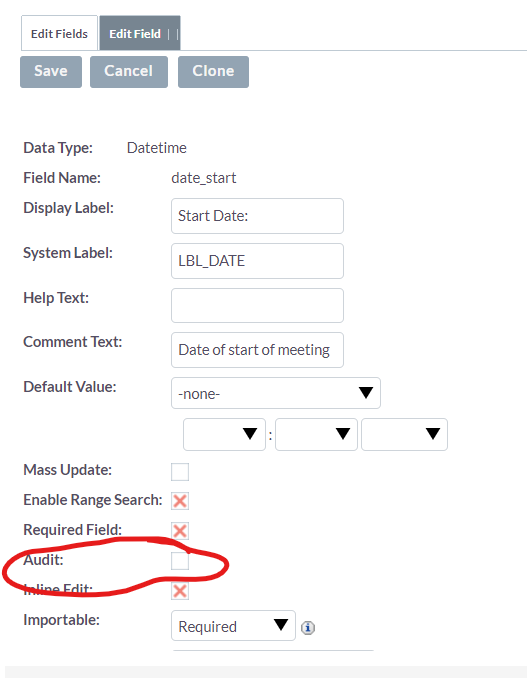Enable the Audit checkbox

point(180,561)
